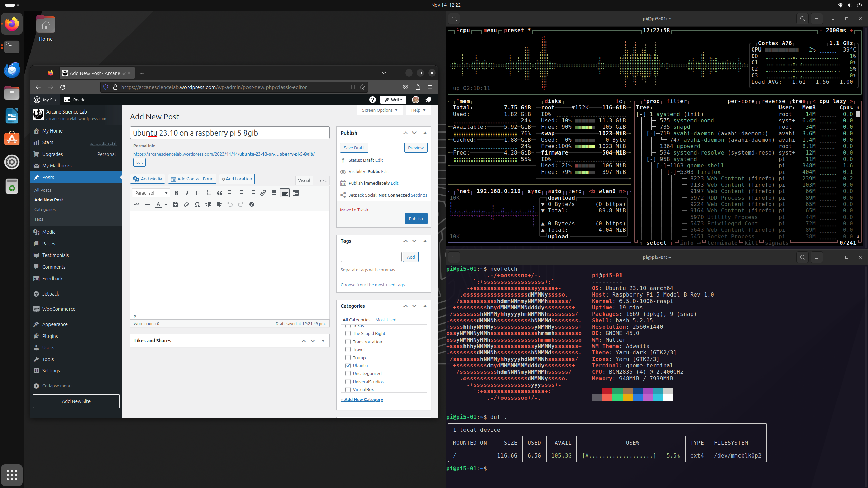868x488 pixels.
Task: Click the Save Draft button
Action: point(354,148)
